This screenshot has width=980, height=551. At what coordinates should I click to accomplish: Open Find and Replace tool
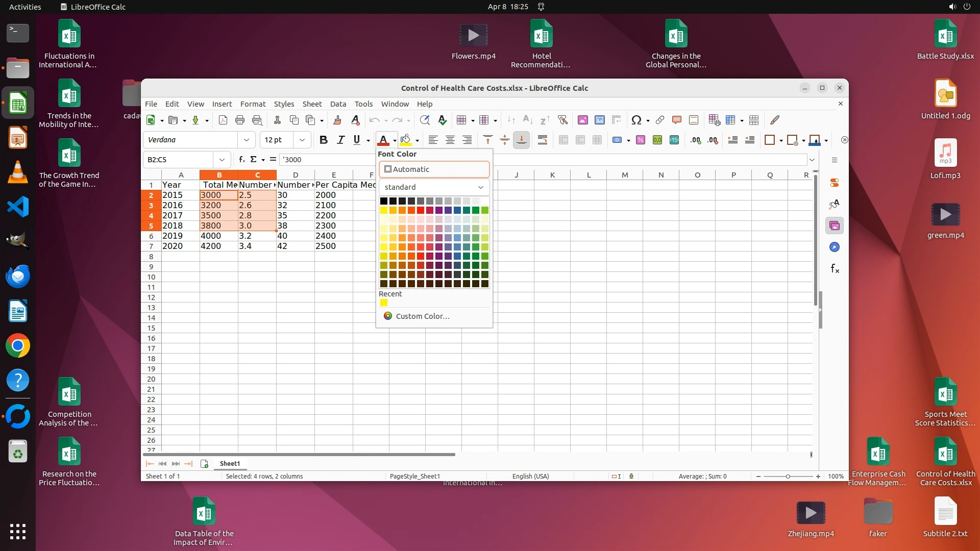click(424, 120)
